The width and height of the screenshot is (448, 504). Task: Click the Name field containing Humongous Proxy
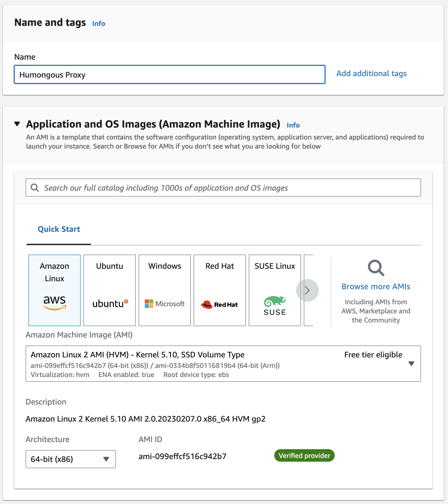pos(169,74)
